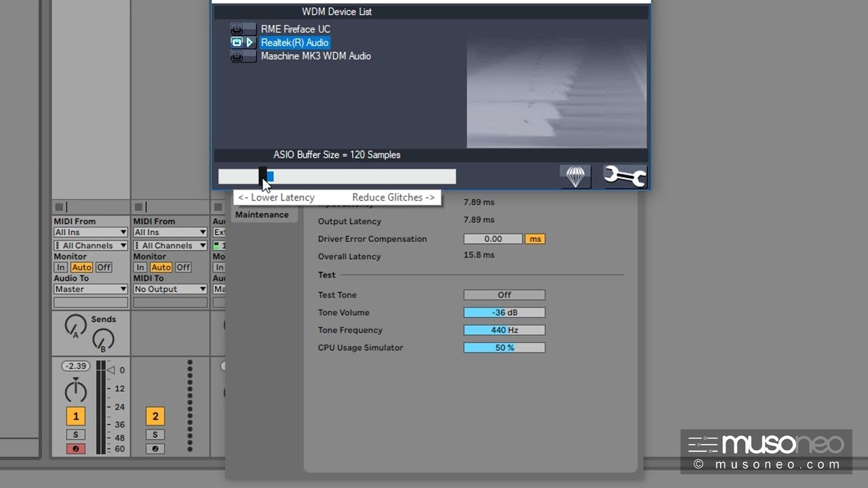The height and width of the screenshot is (488, 868).
Task: Click track 2 stop clip square
Action: (x=138, y=207)
